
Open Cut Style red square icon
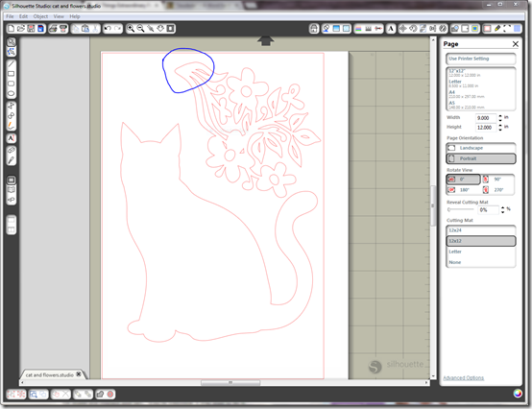487,29
